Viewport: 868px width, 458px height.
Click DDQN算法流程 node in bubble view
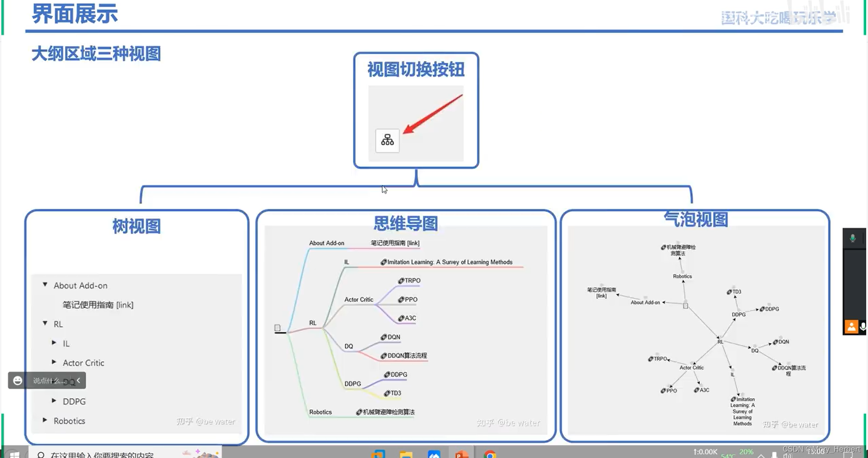pyautogui.click(x=789, y=371)
